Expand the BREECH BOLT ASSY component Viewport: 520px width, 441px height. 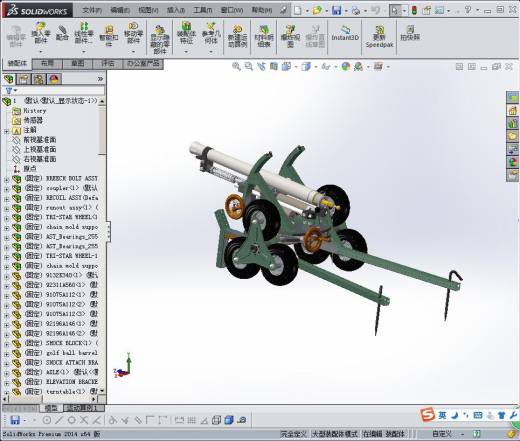6,180
